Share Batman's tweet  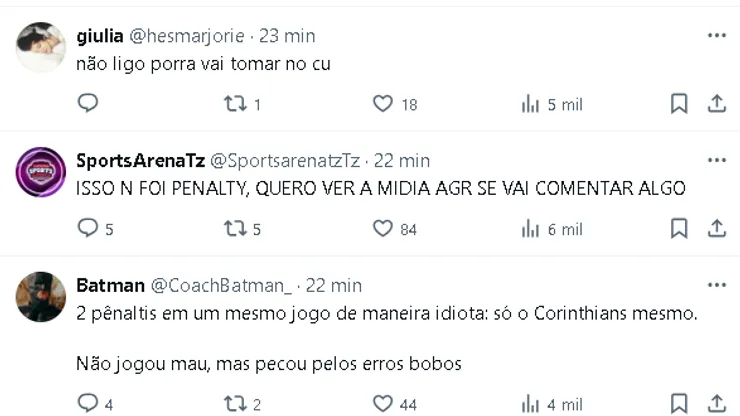pyautogui.click(x=717, y=404)
